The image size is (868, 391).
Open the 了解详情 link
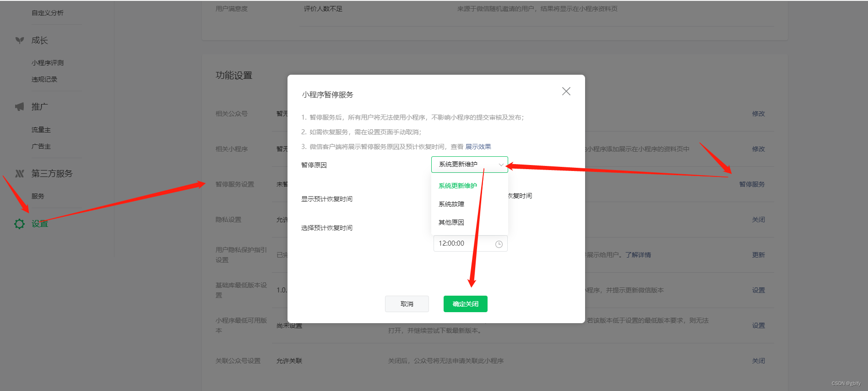tap(638, 255)
